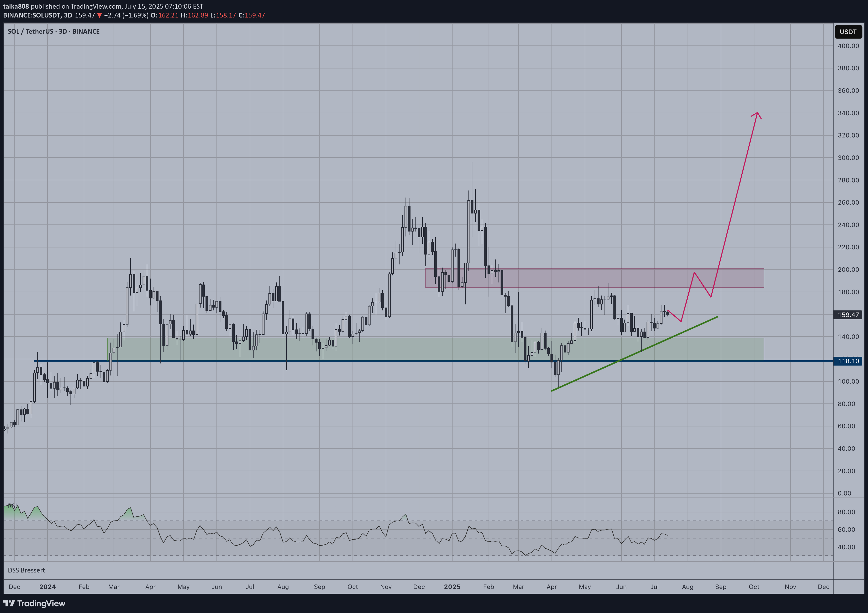Click the 2025 year label on time axis
The height and width of the screenshot is (613, 868).
tap(452, 587)
